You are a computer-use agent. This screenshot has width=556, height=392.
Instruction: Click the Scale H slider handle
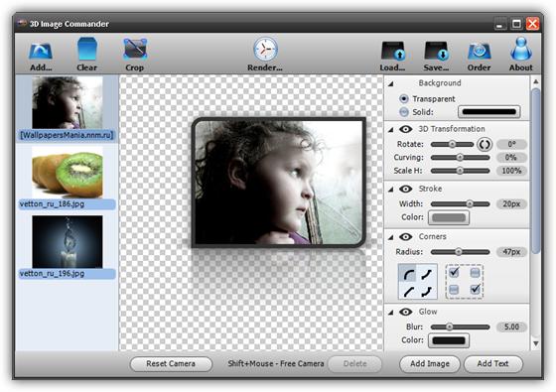pyautogui.click(x=460, y=171)
